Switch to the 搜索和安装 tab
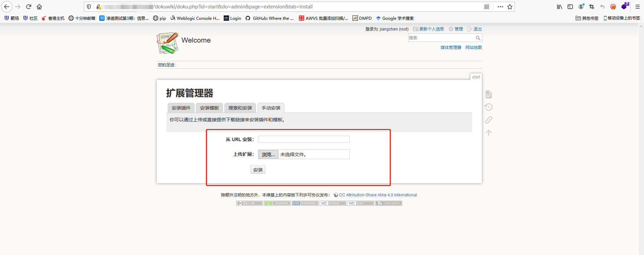The height and width of the screenshot is (255, 644). (240, 108)
